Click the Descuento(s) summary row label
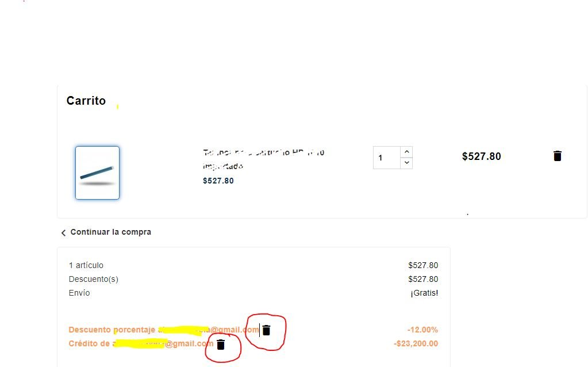588x367 pixels. coord(93,279)
